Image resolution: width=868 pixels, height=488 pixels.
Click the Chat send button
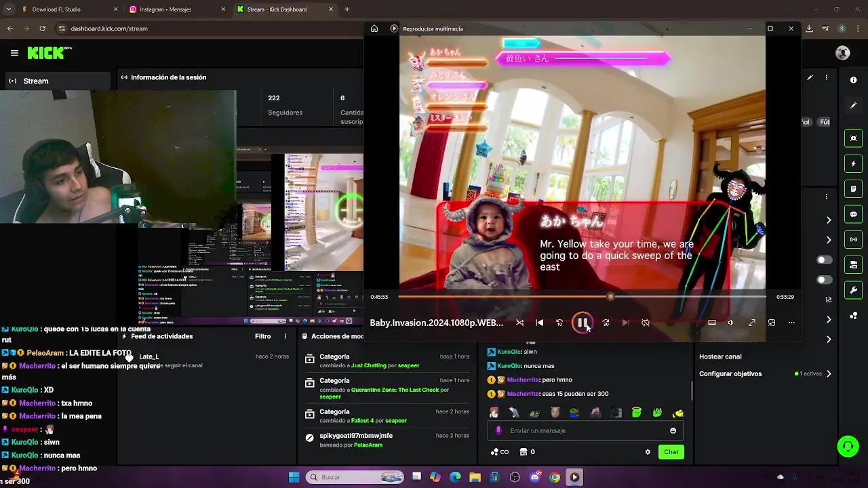tap(671, 452)
